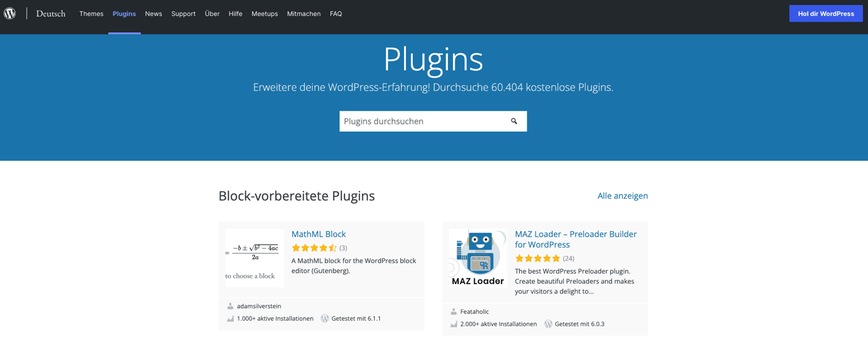
Task: Open the Support menu item
Action: (x=184, y=14)
